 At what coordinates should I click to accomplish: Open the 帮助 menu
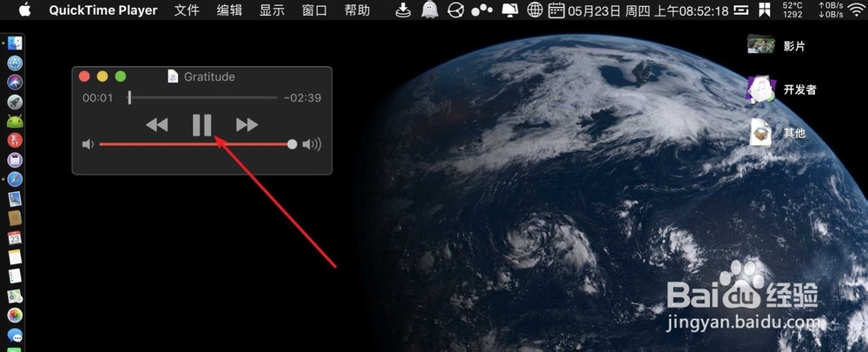[357, 10]
